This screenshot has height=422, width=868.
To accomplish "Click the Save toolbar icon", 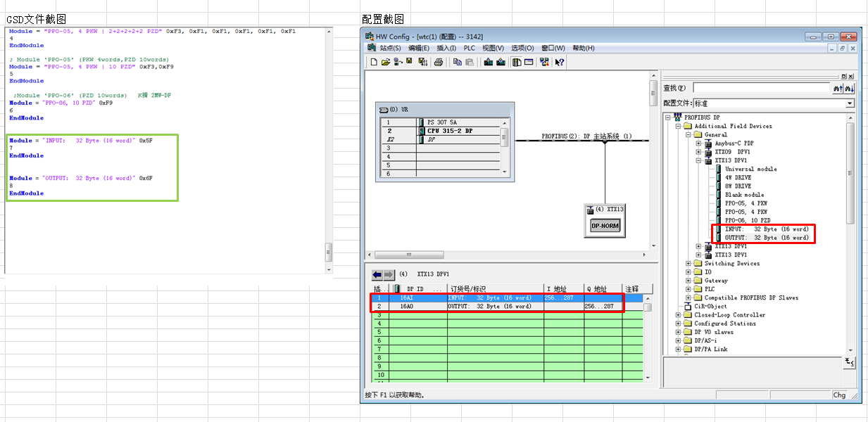I will [x=409, y=61].
